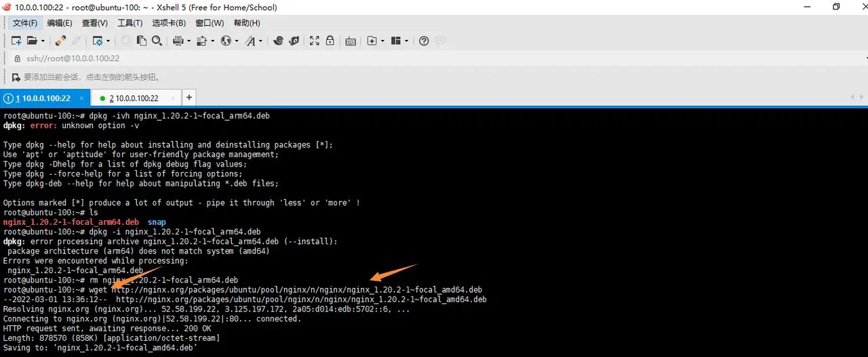Expand the file transfer dropdown arrow

click(x=212, y=41)
